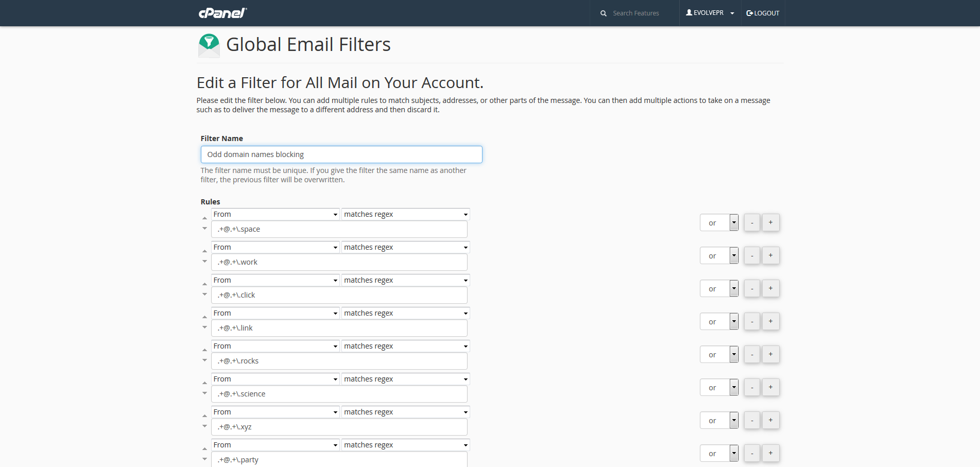Open the or/and dropdown for .space rule
This screenshot has height=467, width=980.
coord(719,222)
